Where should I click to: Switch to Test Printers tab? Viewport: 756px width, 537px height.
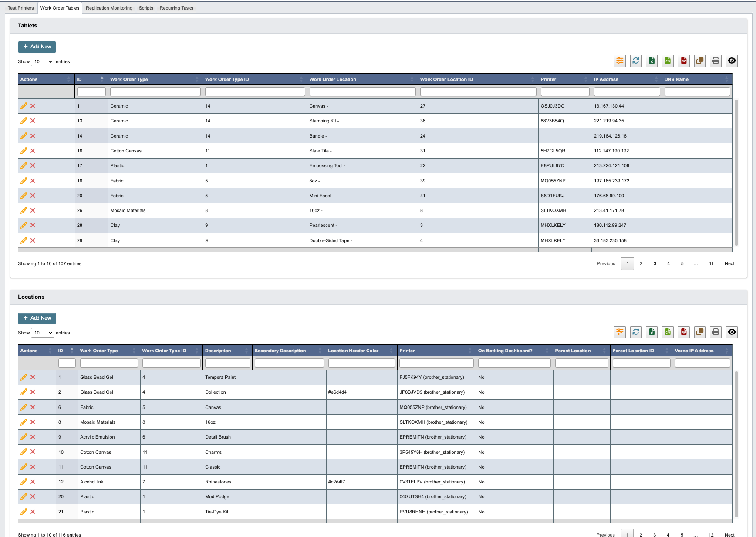click(21, 8)
